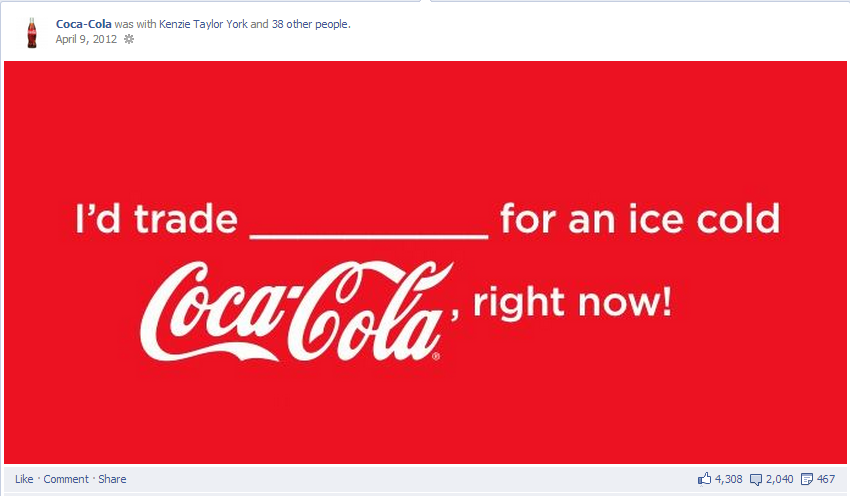Viewport: 850px width, 496px height.
Task: Share the Coca-Cola post
Action: 112,479
